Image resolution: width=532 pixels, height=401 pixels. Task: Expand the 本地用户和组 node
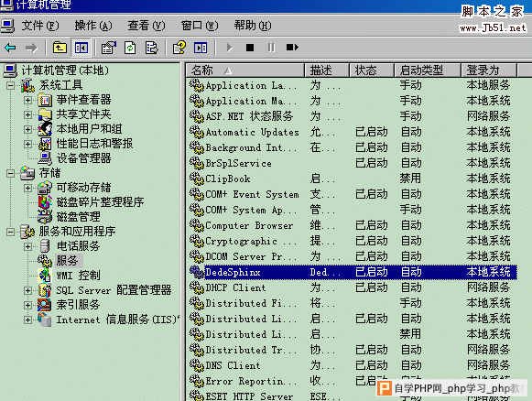[x=27, y=129]
